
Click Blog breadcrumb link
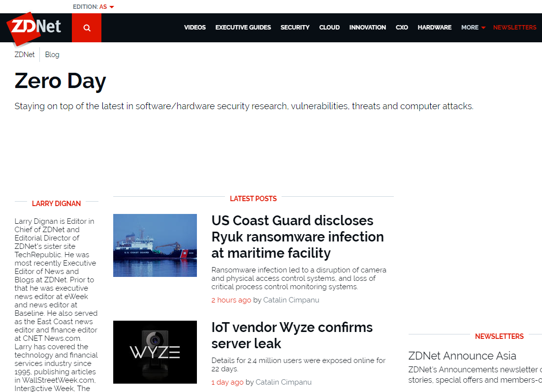pyautogui.click(x=52, y=55)
